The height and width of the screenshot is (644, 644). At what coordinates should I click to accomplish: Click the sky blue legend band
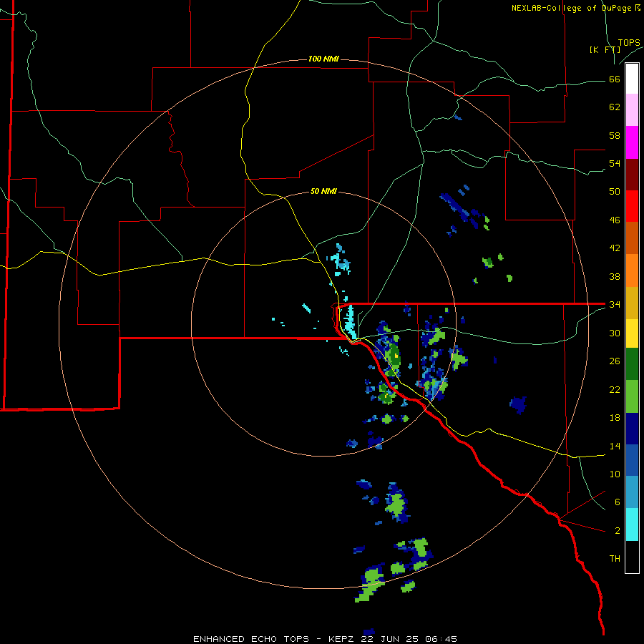(632, 492)
